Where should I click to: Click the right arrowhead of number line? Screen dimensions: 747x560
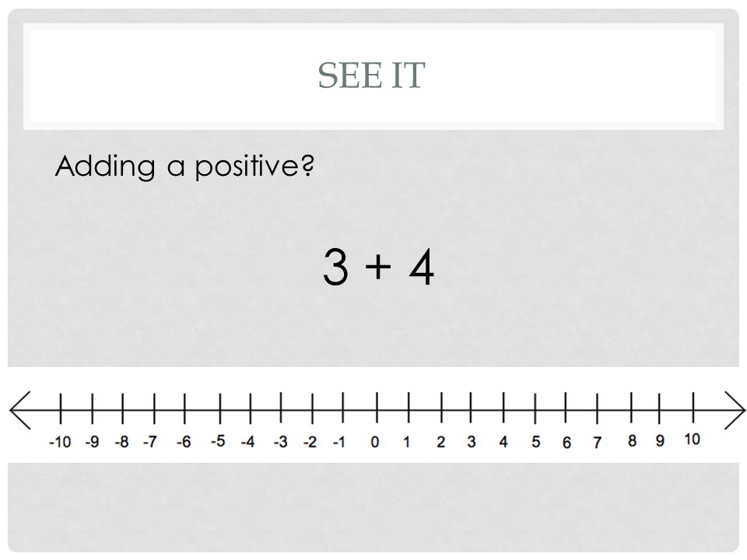tap(735, 410)
